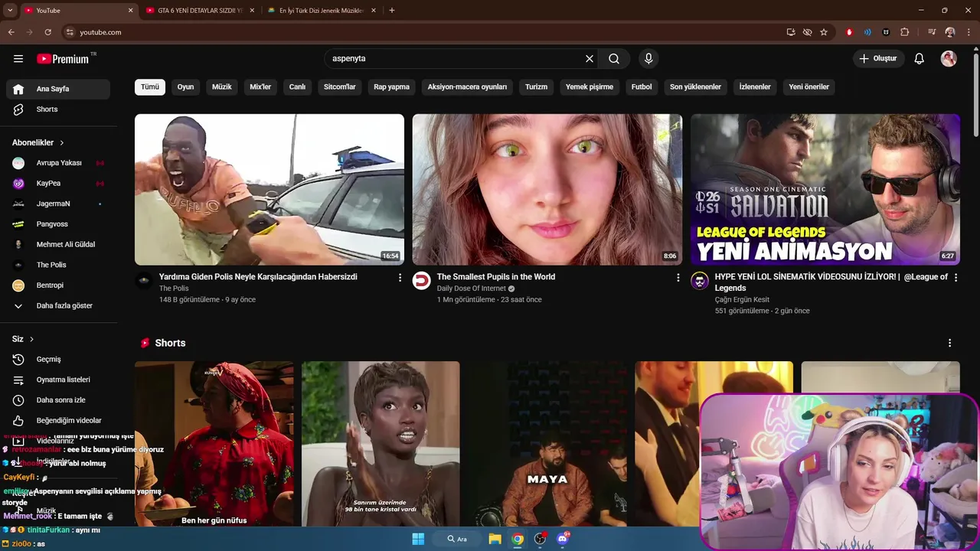
Task: Open Geçmiş watch history
Action: 58,360
